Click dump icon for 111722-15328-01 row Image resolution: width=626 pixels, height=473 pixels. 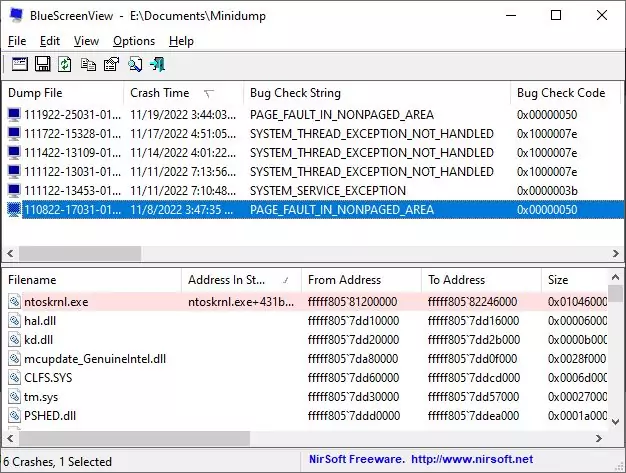(14, 134)
